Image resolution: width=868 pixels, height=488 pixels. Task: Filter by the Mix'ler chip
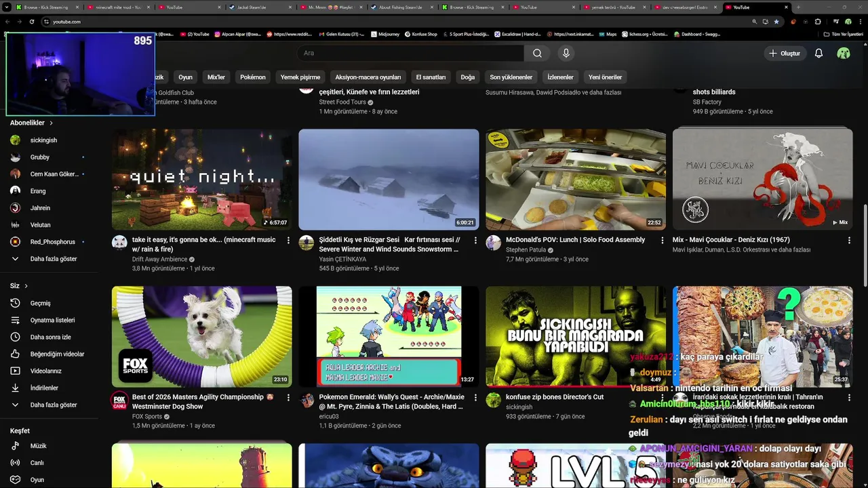point(216,77)
